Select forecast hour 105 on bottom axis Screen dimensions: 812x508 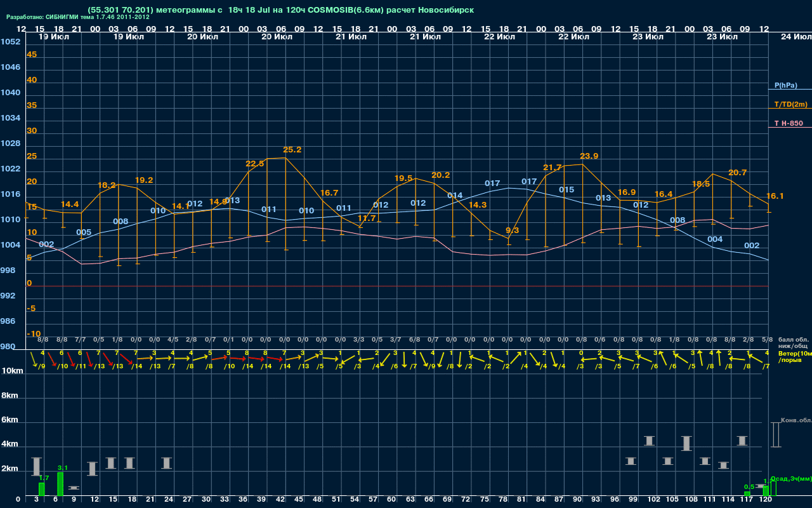tap(673, 500)
